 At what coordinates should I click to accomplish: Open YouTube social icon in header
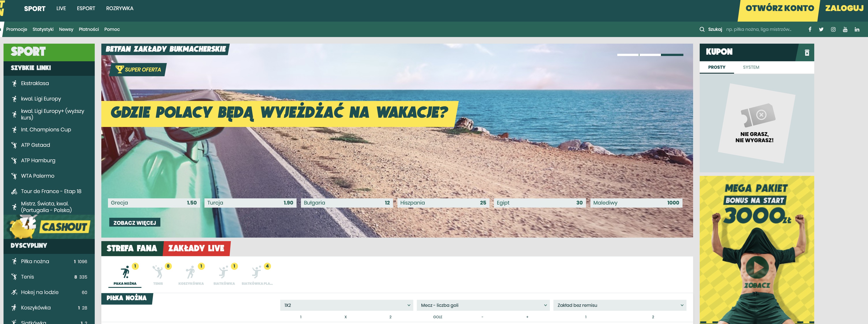pos(845,29)
